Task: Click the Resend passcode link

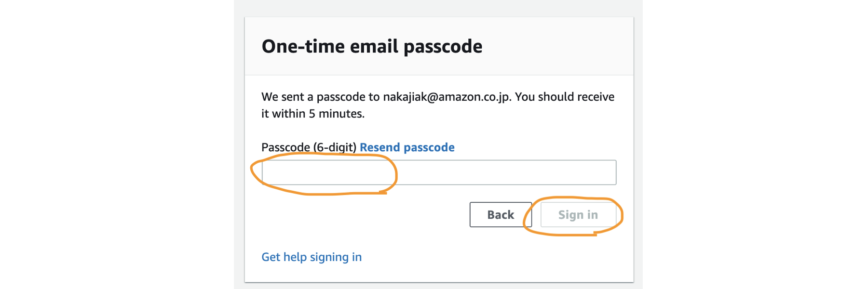Action: coord(407,147)
